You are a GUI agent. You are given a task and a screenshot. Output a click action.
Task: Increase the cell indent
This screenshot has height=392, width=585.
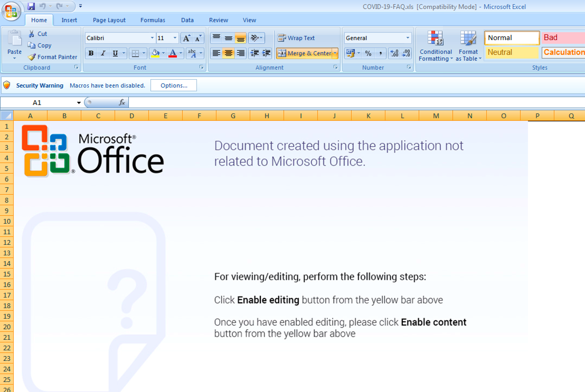266,53
